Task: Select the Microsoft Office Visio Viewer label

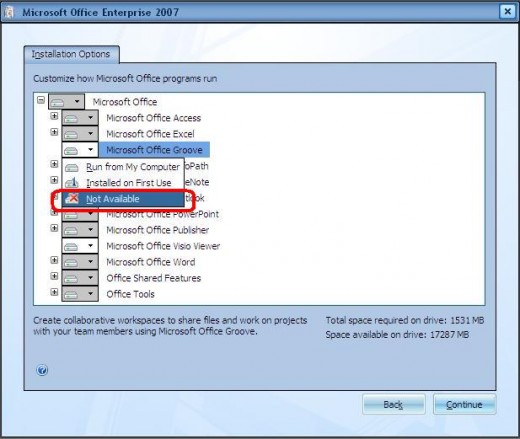Action: (x=163, y=246)
